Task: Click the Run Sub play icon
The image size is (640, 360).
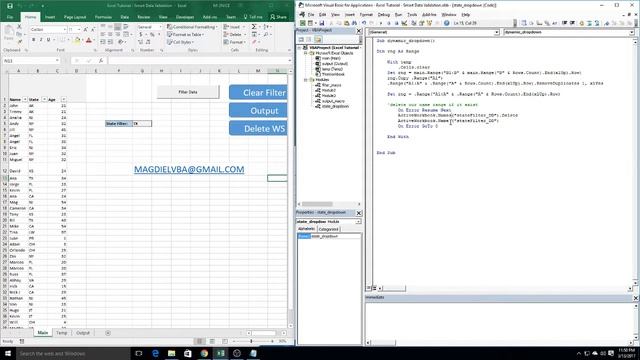Action: click(381, 23)
